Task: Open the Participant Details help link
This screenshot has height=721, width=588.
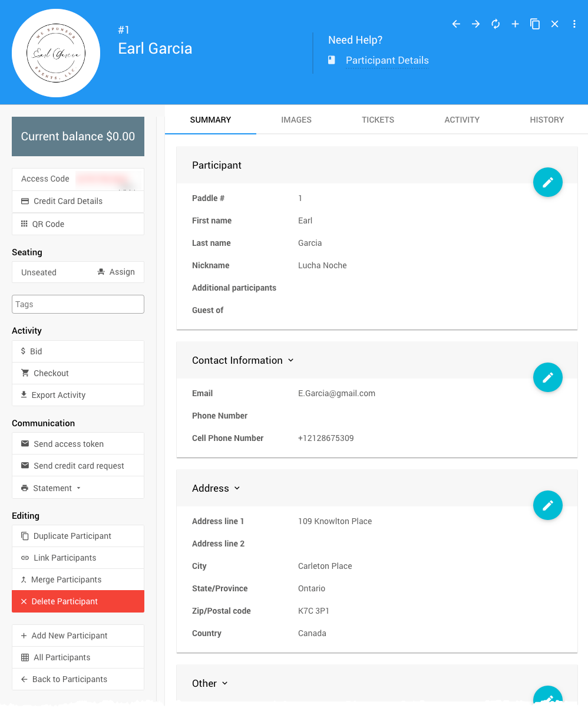Action: (387, 60)
